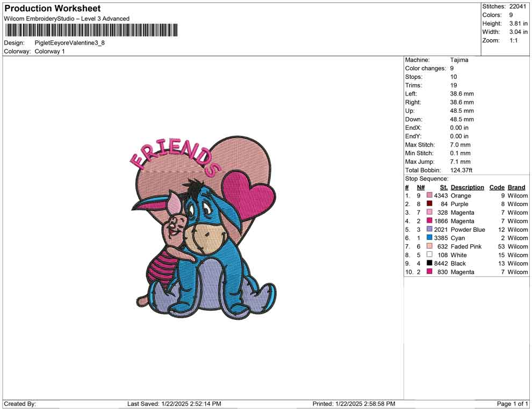The width and height of the screenshot is (532, 409).
Task: Click the 'Purple' description text
Action: [459, 204]
